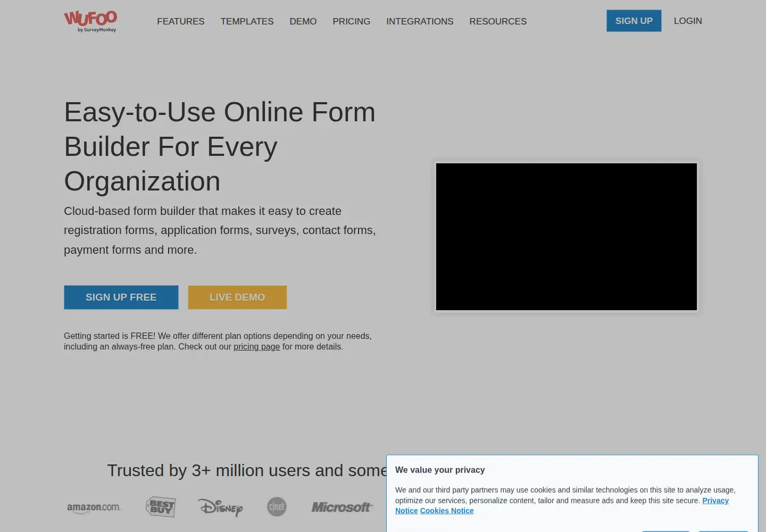Viewport: 766px width, 532px height.
Task: Click the 'We value your privacy' heading
Action: 440,470
